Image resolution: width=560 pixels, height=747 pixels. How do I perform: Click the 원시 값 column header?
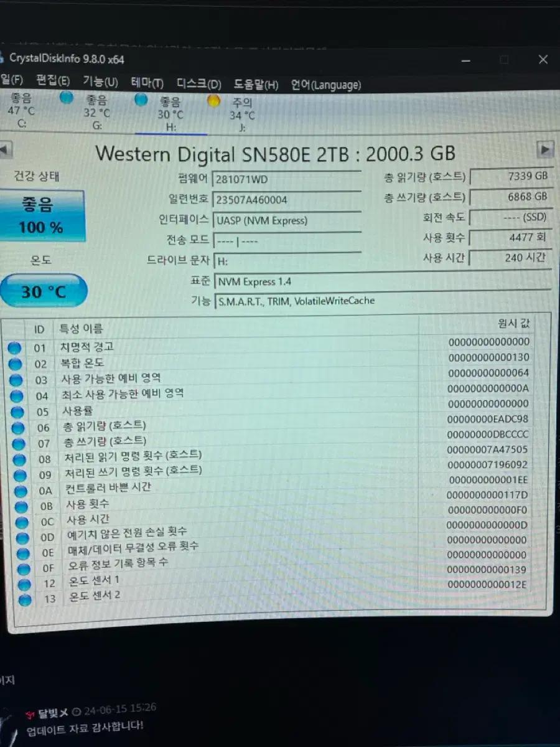pyautogui.click(x=513, y=323)
